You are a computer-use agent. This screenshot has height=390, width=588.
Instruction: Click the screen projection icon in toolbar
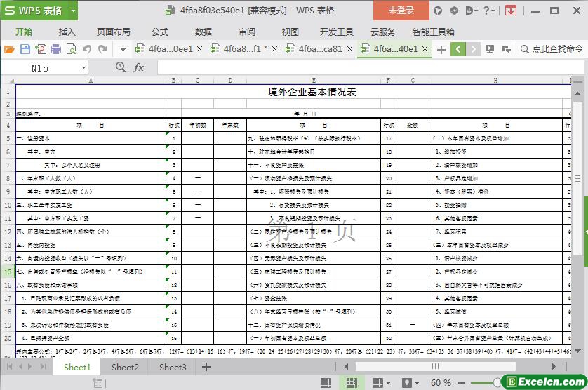489,49
